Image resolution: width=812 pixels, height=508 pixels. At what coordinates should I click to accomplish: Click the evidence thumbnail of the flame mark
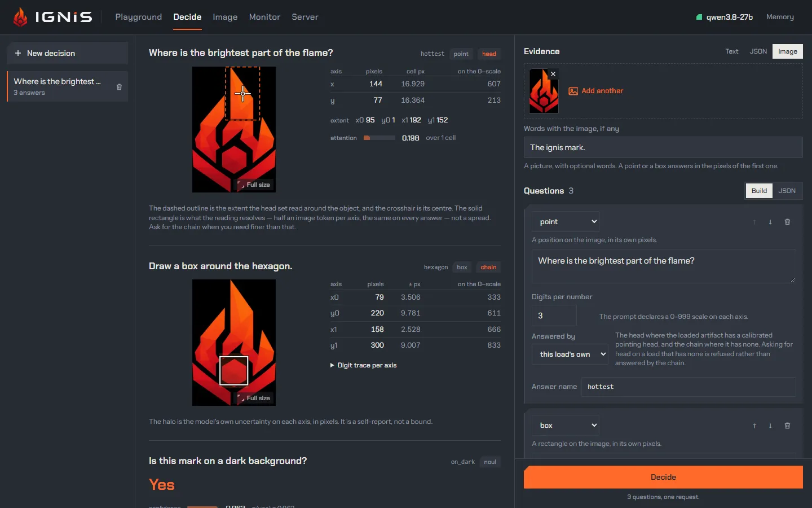coord(544,91)
